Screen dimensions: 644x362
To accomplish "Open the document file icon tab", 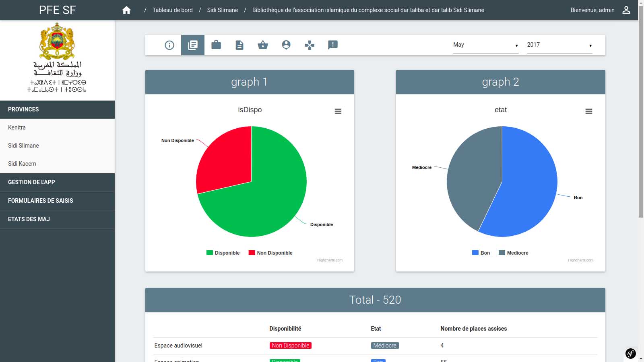I will 239,45.
